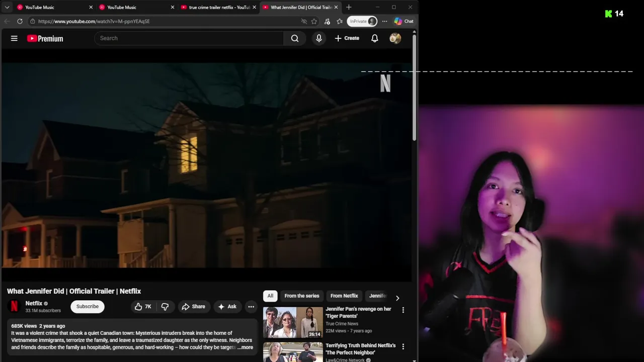644x362 pixels.
Task: Add page to browser favorites star
Action: pyautogui.click(x=314, y=21)
